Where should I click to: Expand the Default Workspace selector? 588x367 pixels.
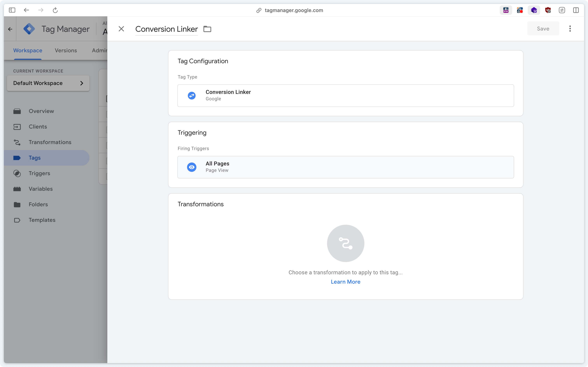[x=48, y=83]
